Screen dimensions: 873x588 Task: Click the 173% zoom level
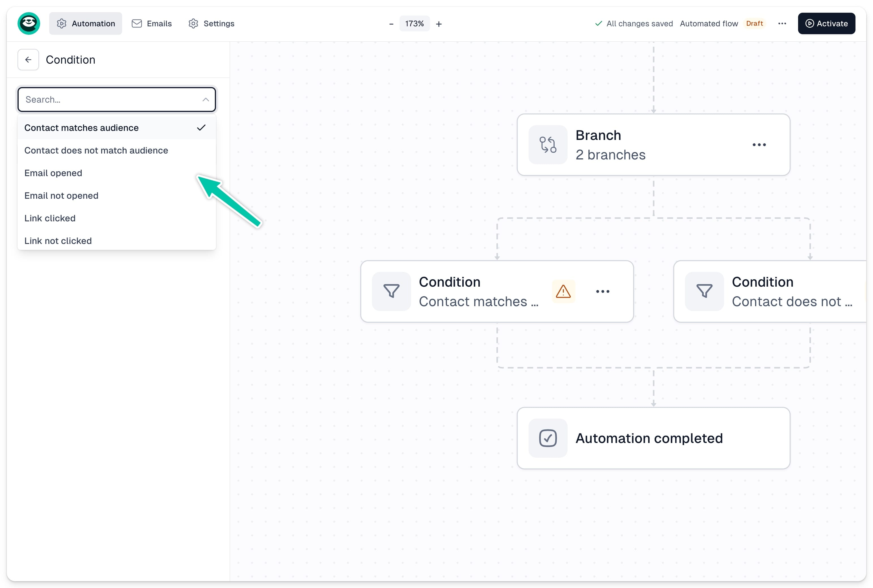point(414,24)
